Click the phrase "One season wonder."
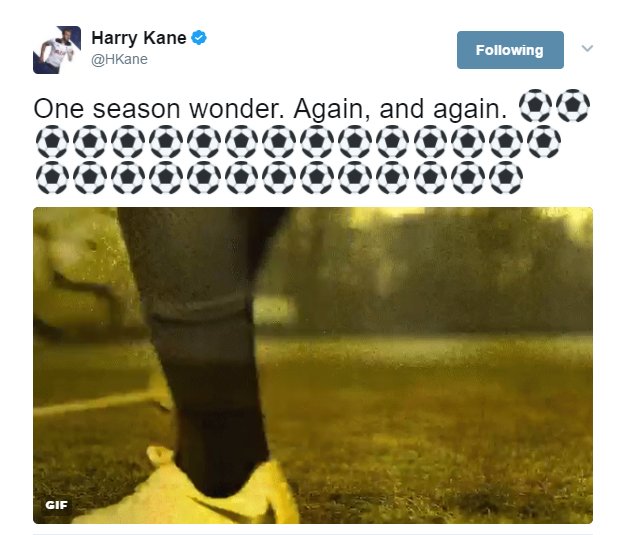 point(159,108)
